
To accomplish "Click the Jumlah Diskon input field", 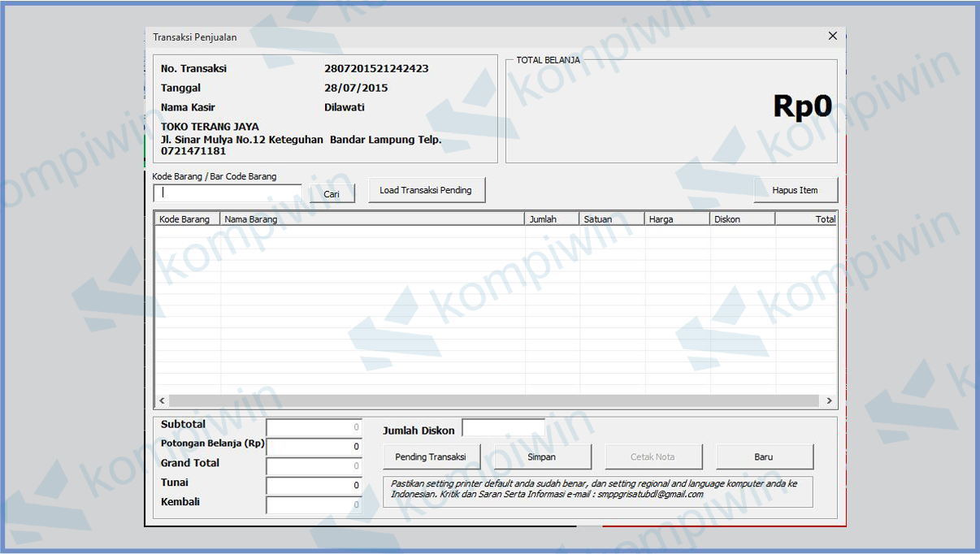I will coord(503,428).
